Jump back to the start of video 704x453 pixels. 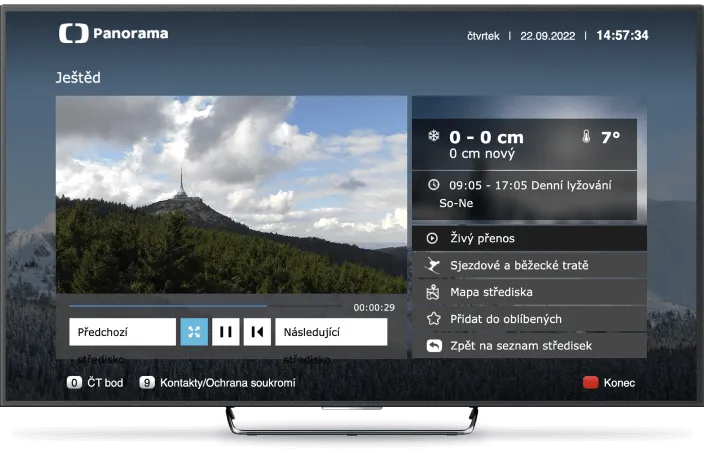(x=257, y=332)
